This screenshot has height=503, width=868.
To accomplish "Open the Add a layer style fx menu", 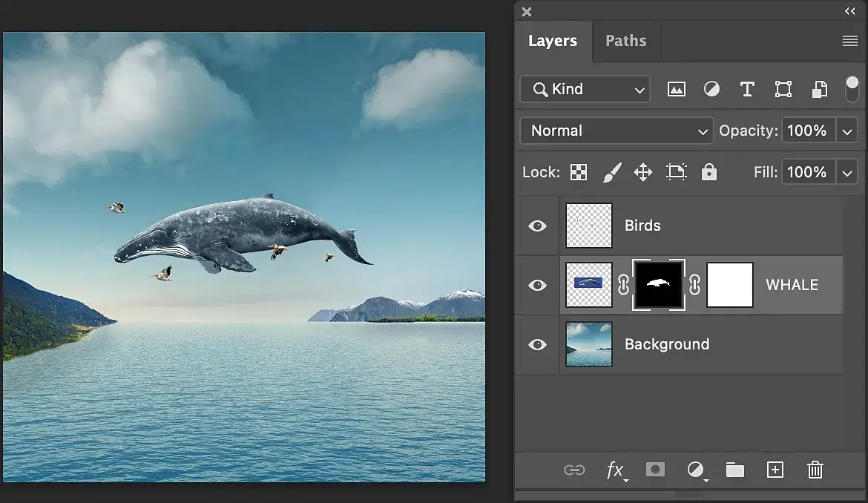I will coord(616,470).
